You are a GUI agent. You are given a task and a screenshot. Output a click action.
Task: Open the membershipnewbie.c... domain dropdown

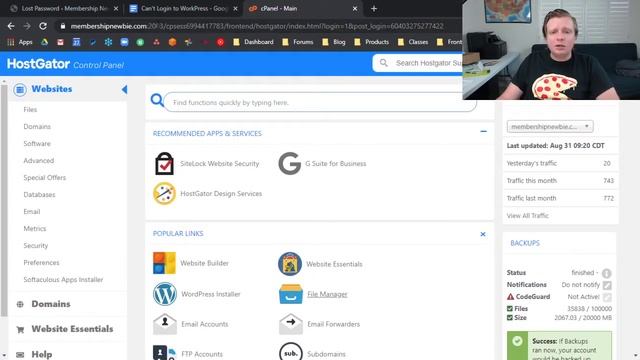(550, 127)
